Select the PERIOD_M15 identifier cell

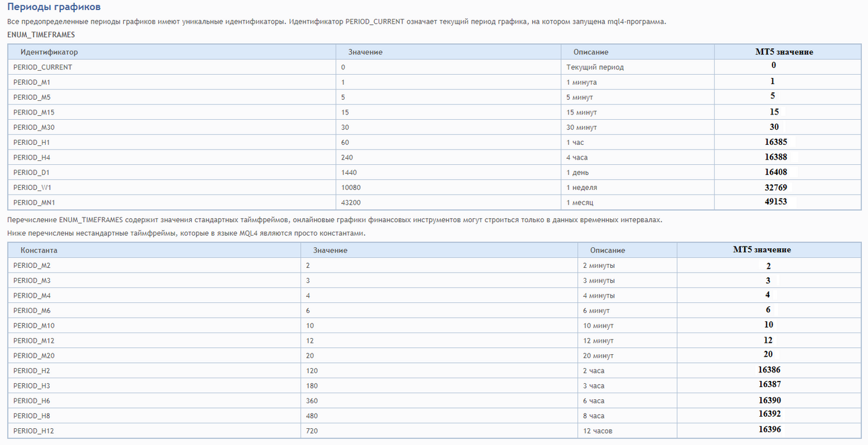click(172, 112)
